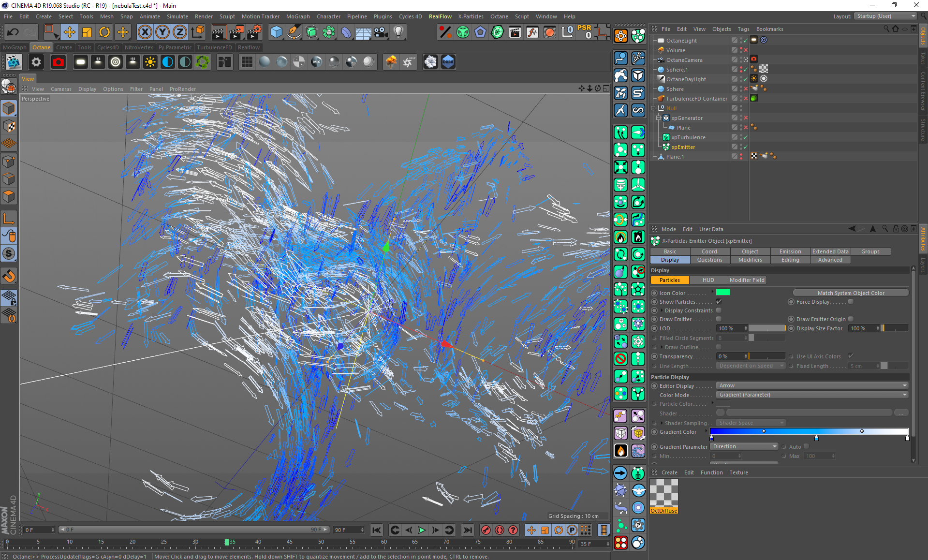Open the Modifier Field tab
Viewport: 928px width, 560px height.
(747, 280)
